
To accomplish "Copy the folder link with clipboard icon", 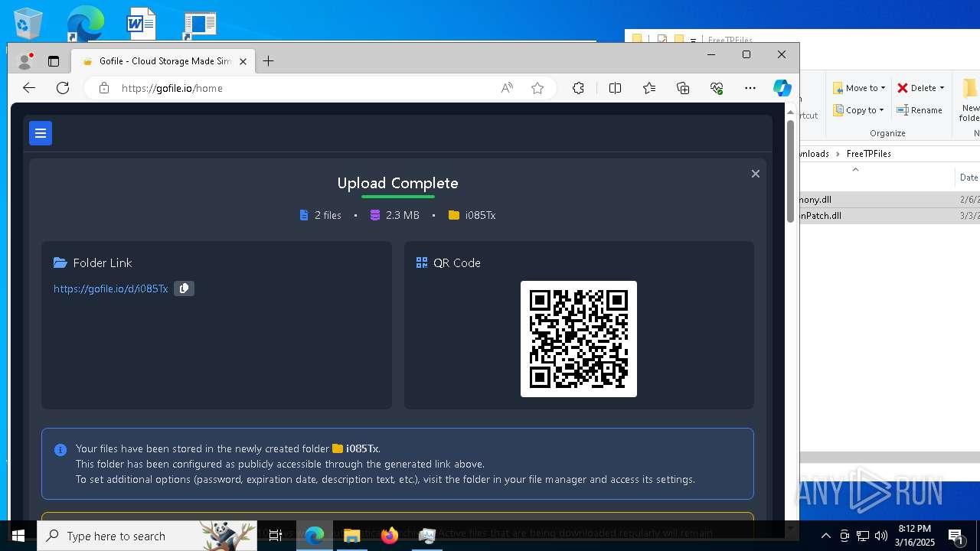I will [184, 289].
